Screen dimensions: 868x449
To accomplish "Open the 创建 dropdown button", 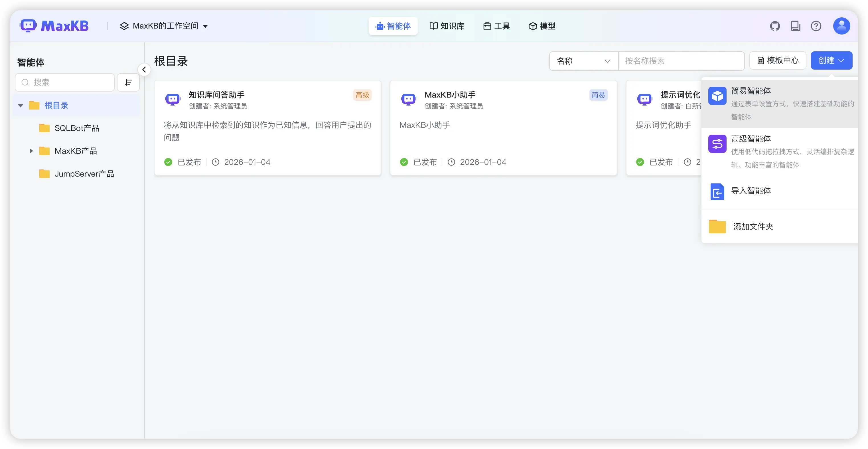I will (x=831, y=60).
